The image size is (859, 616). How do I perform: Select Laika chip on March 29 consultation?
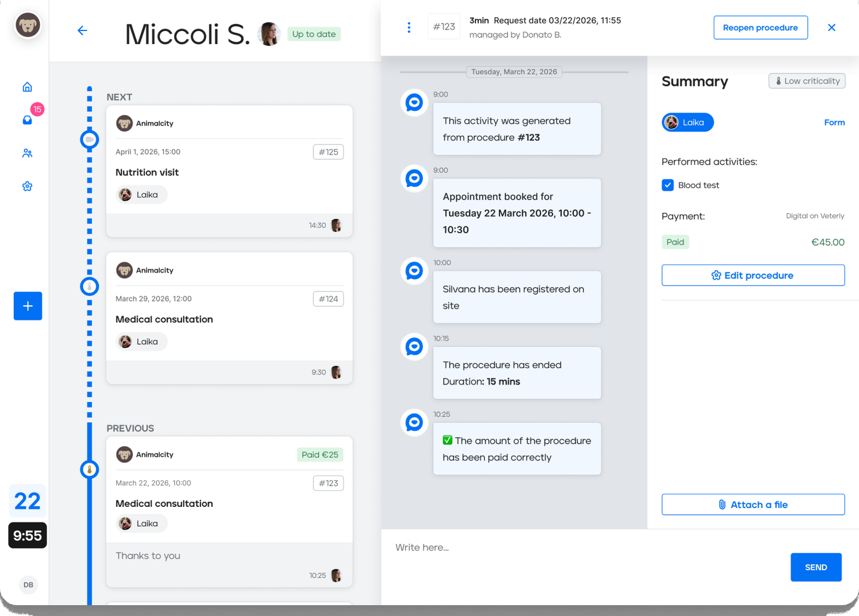pos(141,342)
